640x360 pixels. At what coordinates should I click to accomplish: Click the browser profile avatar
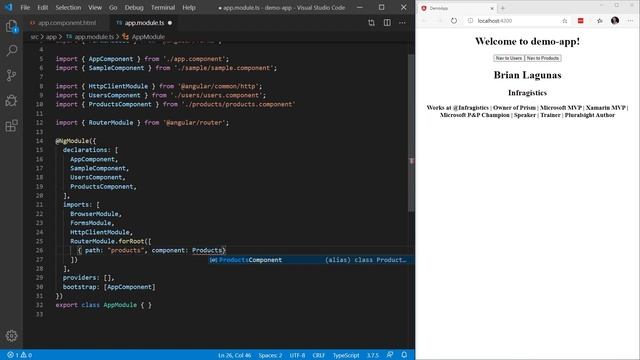[615, 21]
